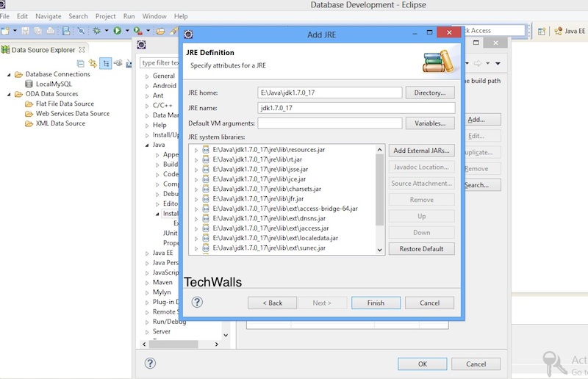Screen dimensions: 588x379
Task: Open the External Tools dropdown arrow
Action: pos(148,31)
